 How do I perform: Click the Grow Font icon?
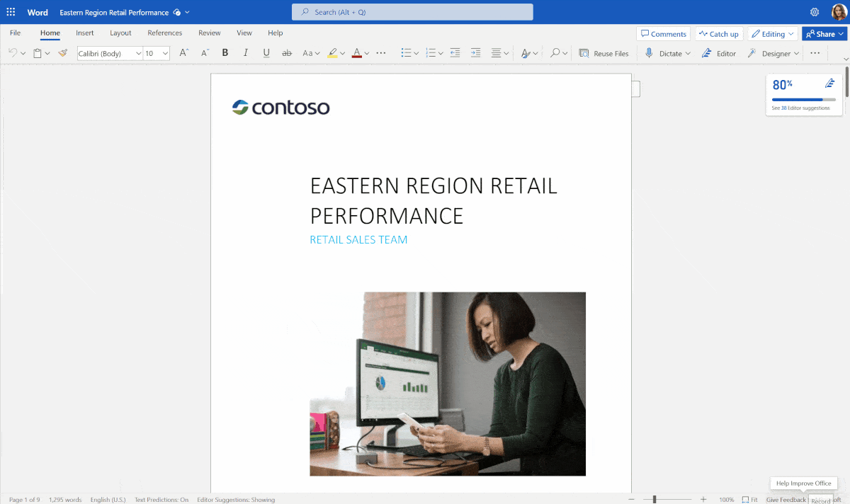pyautogui.click(x=183, y=53)
